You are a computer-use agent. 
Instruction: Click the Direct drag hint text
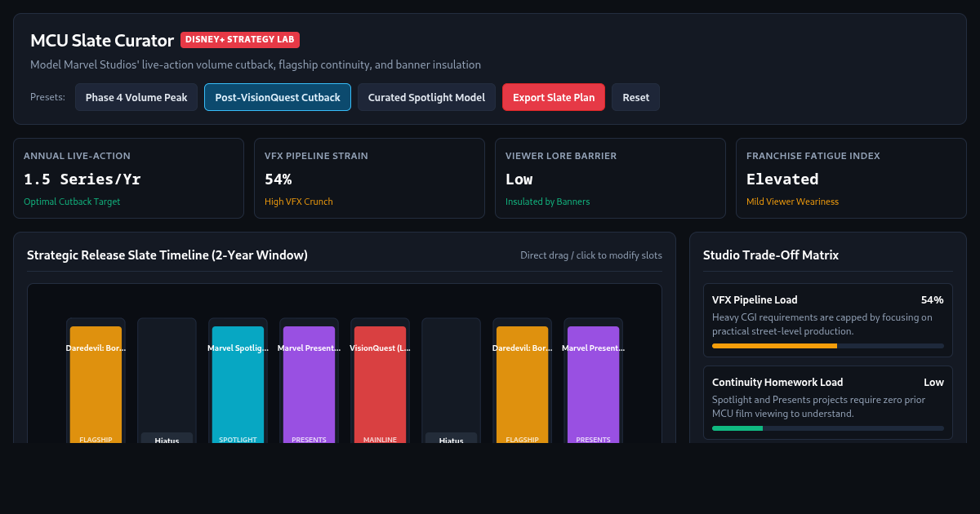591,255
